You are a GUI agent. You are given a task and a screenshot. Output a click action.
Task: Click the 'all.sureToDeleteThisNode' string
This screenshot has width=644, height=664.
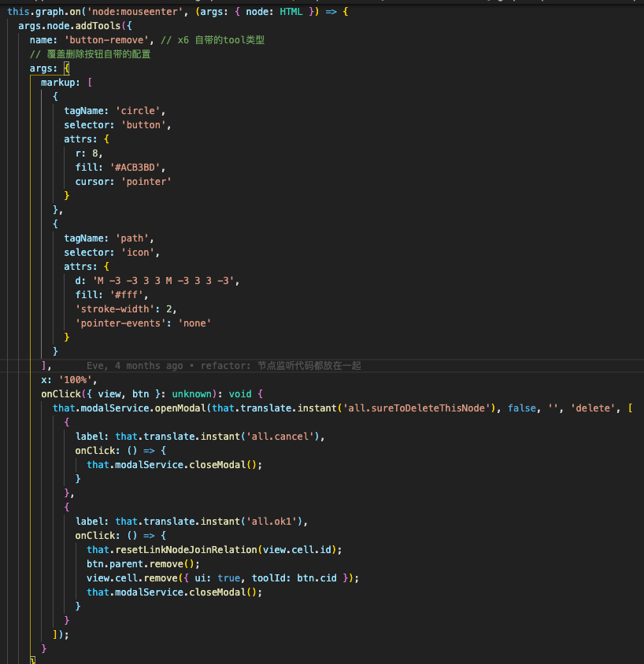[416, 408]
